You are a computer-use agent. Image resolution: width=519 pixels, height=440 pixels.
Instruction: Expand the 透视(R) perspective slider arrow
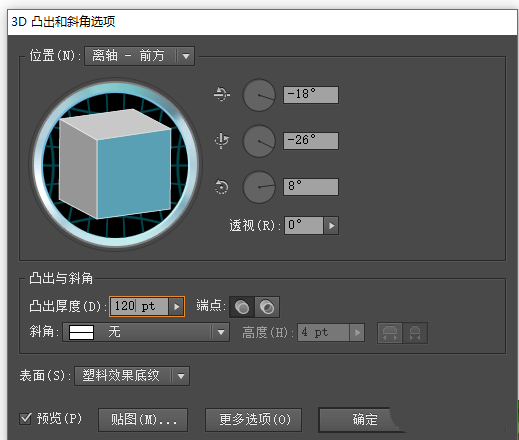[x=331, y=226]
